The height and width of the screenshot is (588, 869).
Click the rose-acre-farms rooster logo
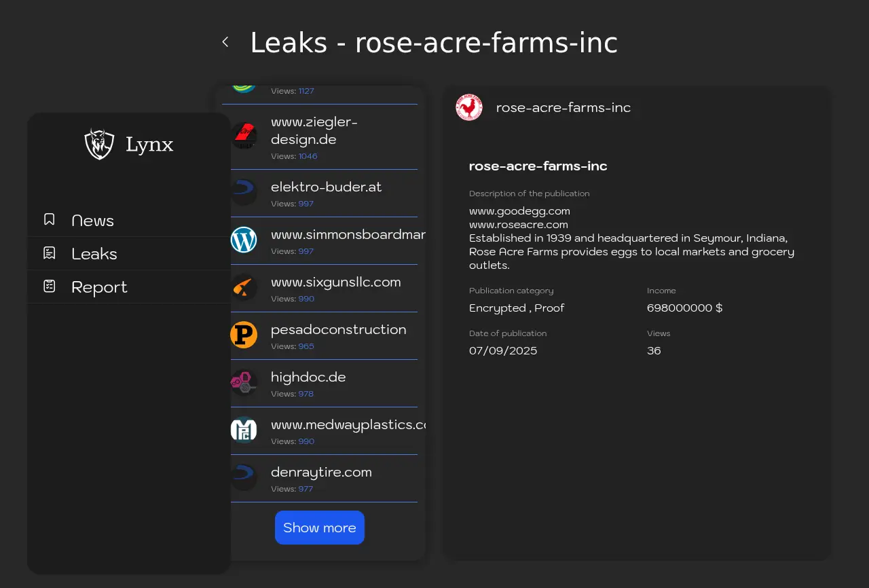tap(469, 107)
